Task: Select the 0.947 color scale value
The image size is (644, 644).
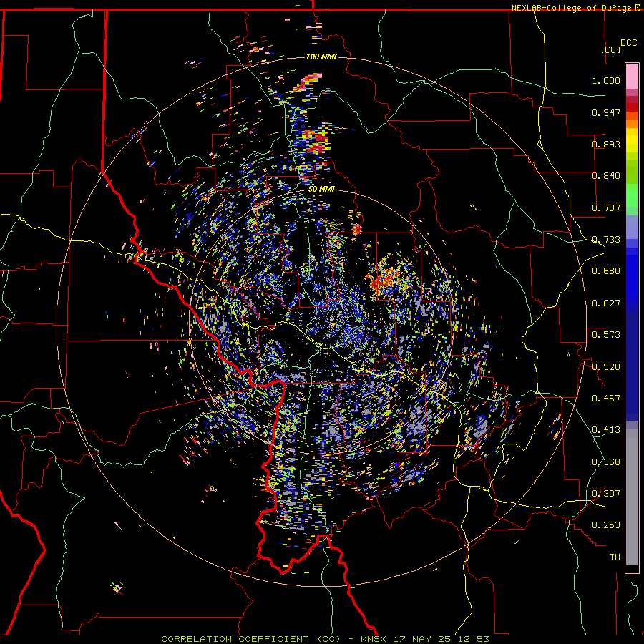Action: pyautogui.click(x=606, y=112)
